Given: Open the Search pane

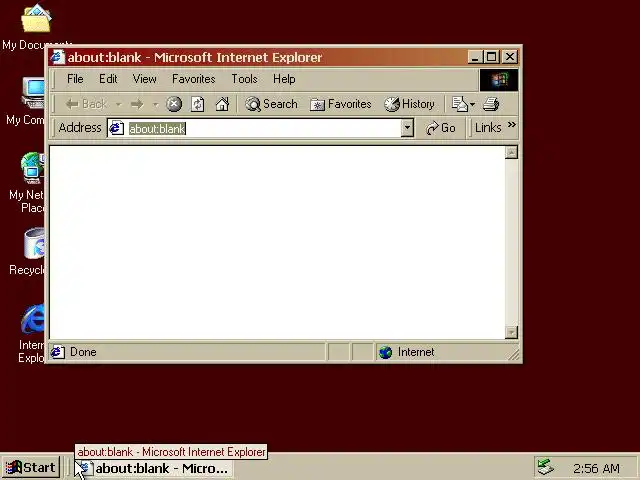Looking at the screenshot, I should (271, 104).
